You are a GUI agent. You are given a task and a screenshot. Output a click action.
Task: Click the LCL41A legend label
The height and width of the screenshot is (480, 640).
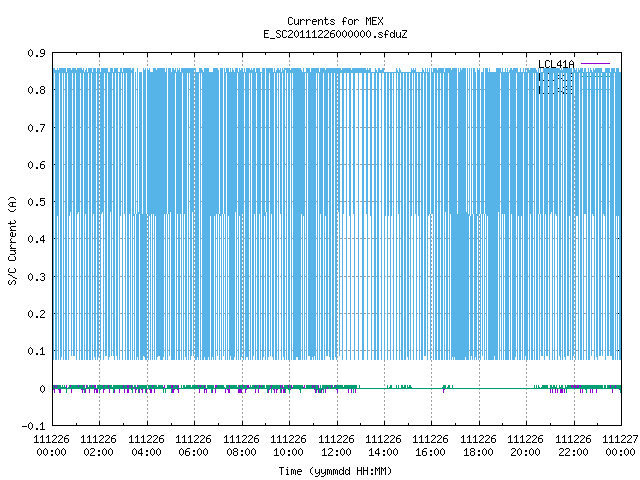pyautogui.click(x=556, y=64)
